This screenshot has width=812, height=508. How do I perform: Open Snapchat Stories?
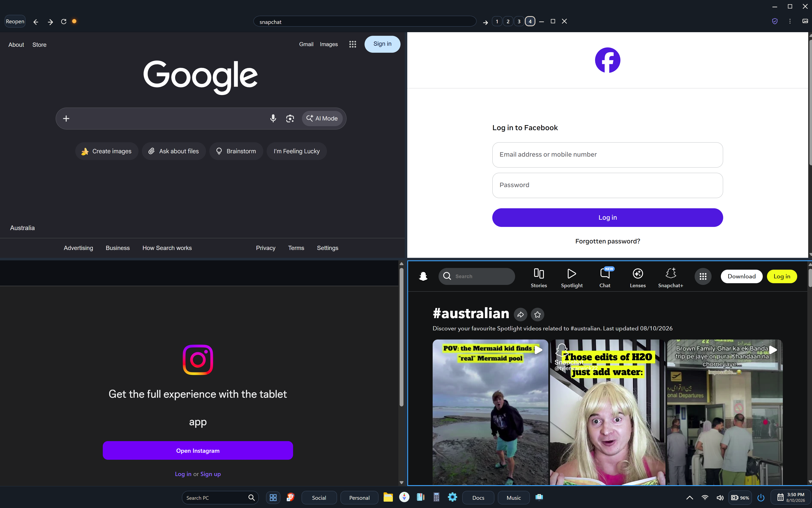tap(539, 278)
